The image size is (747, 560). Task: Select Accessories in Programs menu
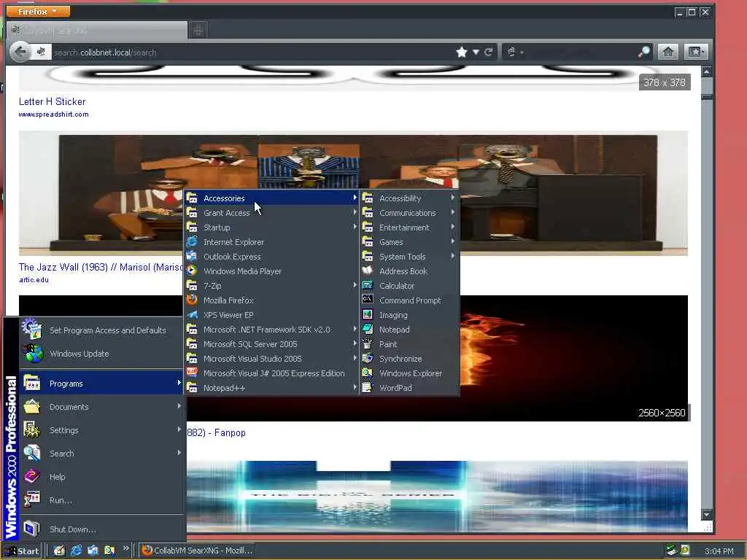point(271,198)
